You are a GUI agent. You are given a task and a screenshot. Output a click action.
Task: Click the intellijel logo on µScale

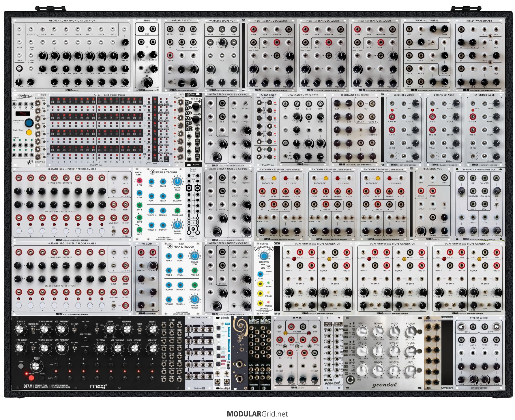coord(225,388)
